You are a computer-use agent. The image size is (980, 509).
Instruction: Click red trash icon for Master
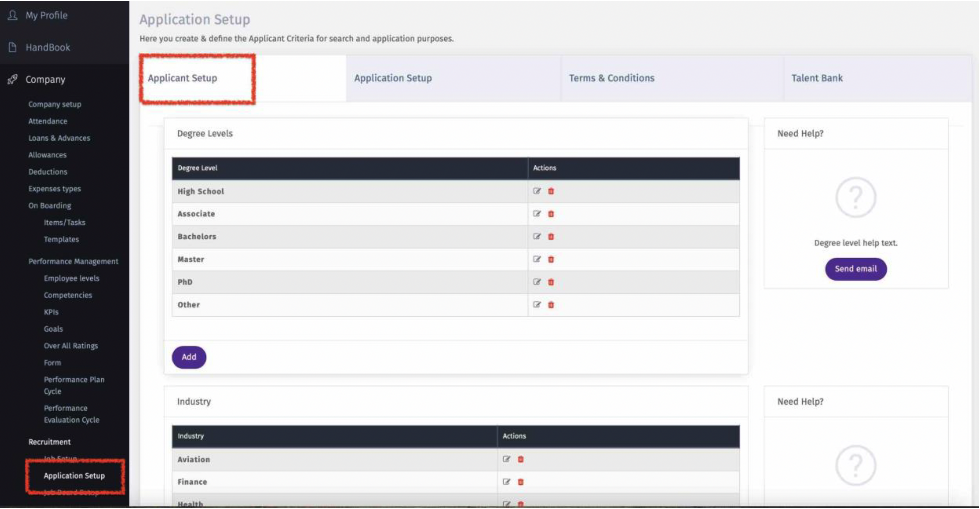(x=551, y=259)
